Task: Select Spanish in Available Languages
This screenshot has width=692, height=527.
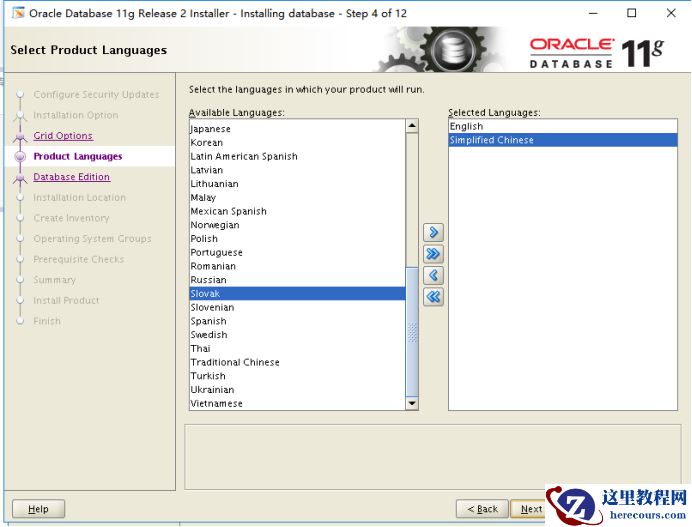Action: 297,321
